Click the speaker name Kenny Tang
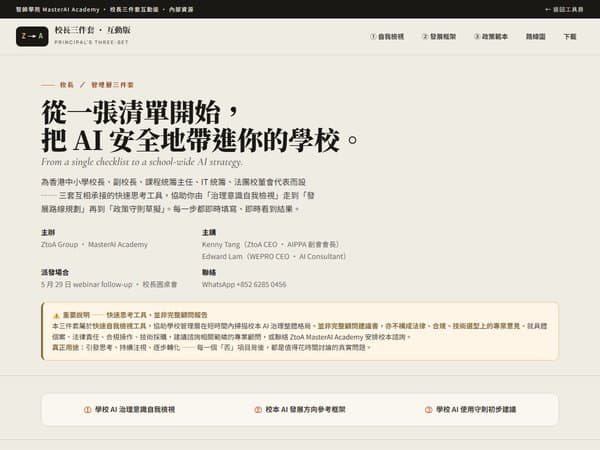600x450 pixels. tap(221, 245)
